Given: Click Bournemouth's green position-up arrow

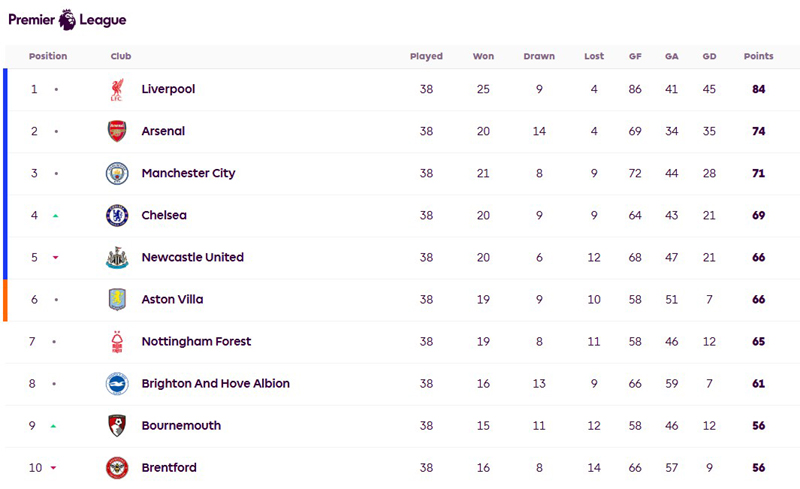Looking at the screenshot, I should tap(54, 426).
